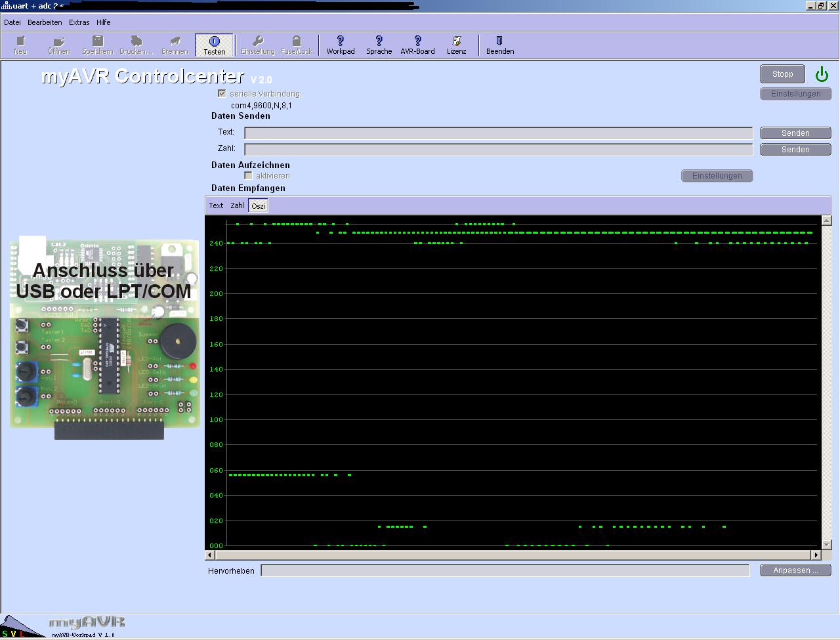
Task: Click the Daten Empfangen heading
Action: click(x=248, y=188)
